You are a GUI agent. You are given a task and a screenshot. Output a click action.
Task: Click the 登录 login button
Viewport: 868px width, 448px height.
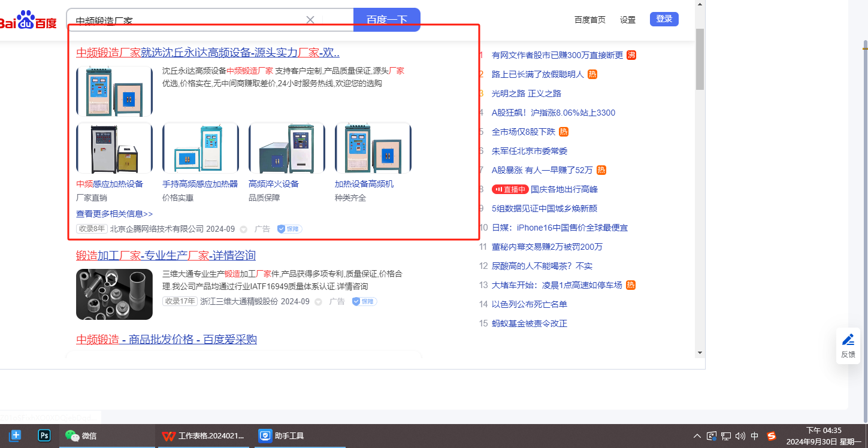click(x=664, y=19)
